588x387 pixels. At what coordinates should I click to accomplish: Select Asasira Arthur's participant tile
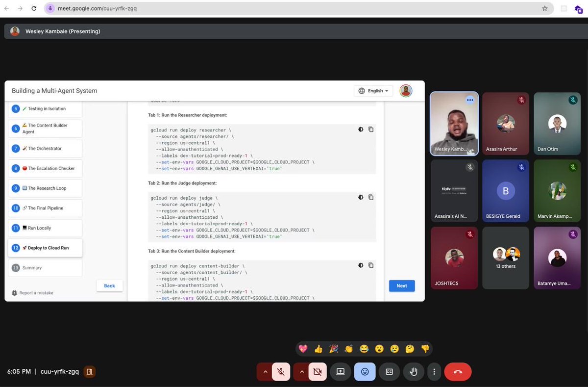click(x=506, y=124)
